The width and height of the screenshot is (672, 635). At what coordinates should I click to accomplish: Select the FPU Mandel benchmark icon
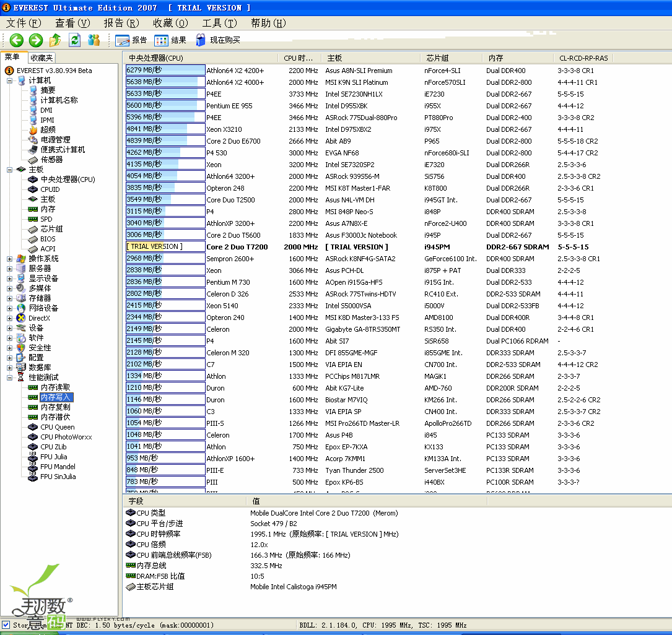coord(33,466)
